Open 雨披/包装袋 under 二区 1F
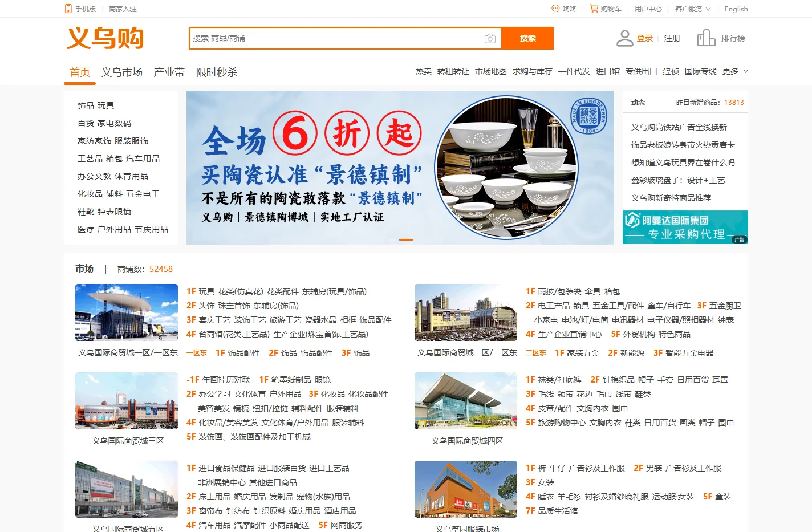812x532 pixels. pos(560,291)
